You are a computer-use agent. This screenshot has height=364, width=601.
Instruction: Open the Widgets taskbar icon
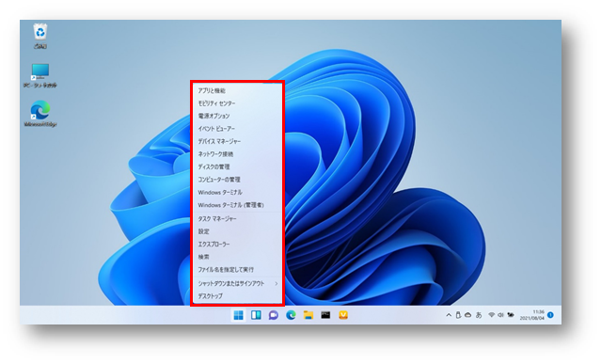click(256, 315)
